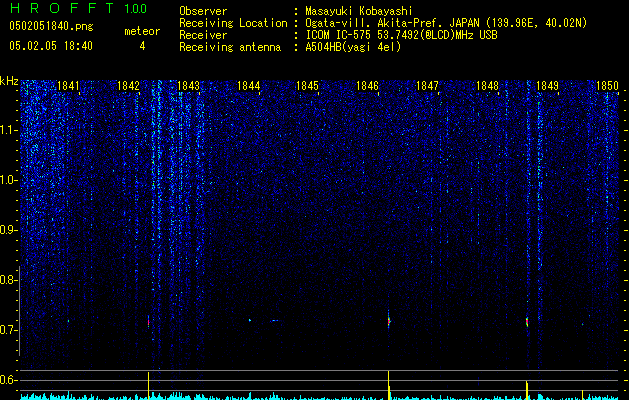This screenshot has width=629, height=400.
Task: Click the 1841 time axis label
Action: pyautogui.click(x=68, y=86)
